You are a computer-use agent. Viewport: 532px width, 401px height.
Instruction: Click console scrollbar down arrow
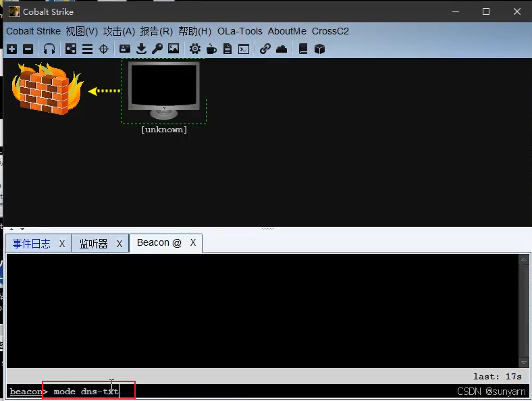point(524,363)
